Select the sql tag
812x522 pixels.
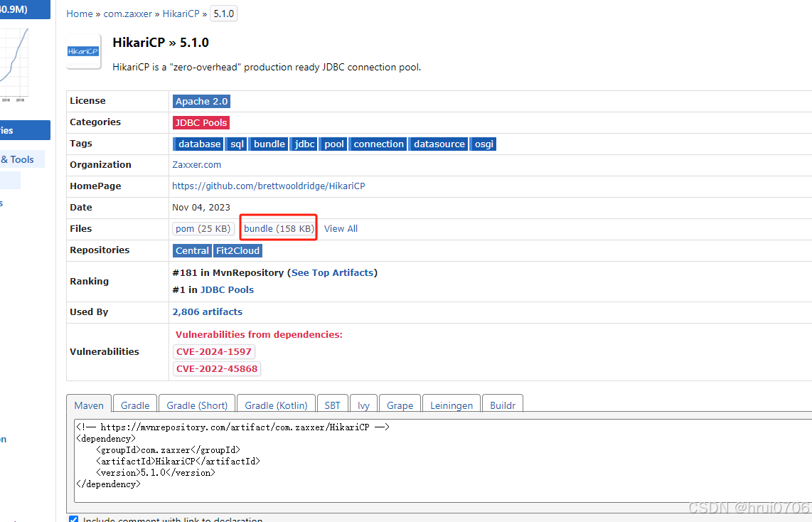(237, 144)
